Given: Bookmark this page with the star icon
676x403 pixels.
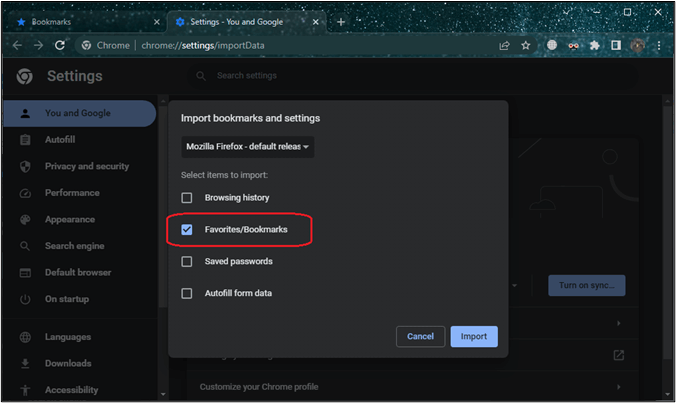Looking at the screenshot, I should coord(526,45).
